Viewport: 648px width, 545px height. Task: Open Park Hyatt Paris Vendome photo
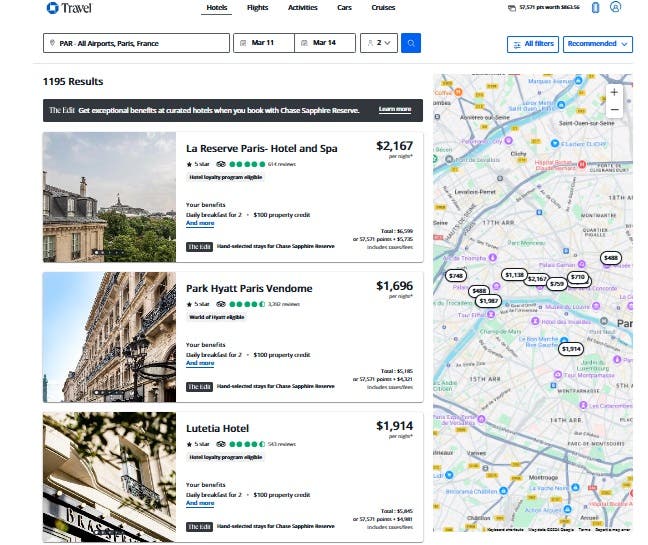tap(110, 337)
